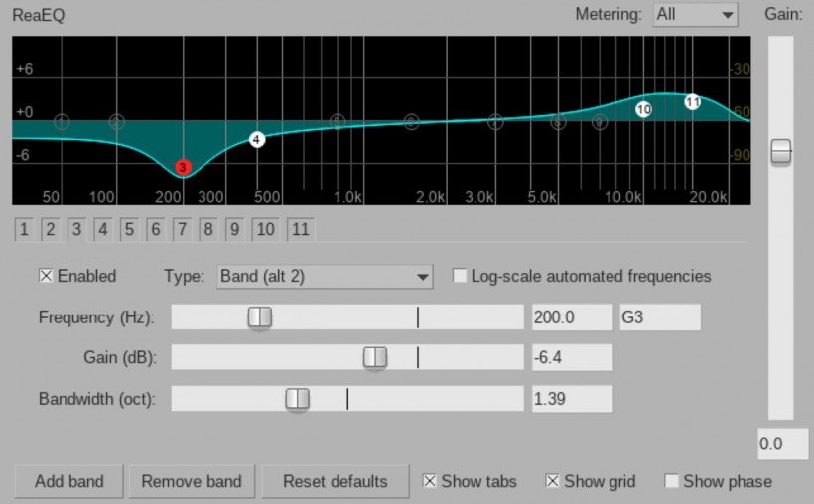
Task: Enable Show phase checkbox
Action: [672, 481]
